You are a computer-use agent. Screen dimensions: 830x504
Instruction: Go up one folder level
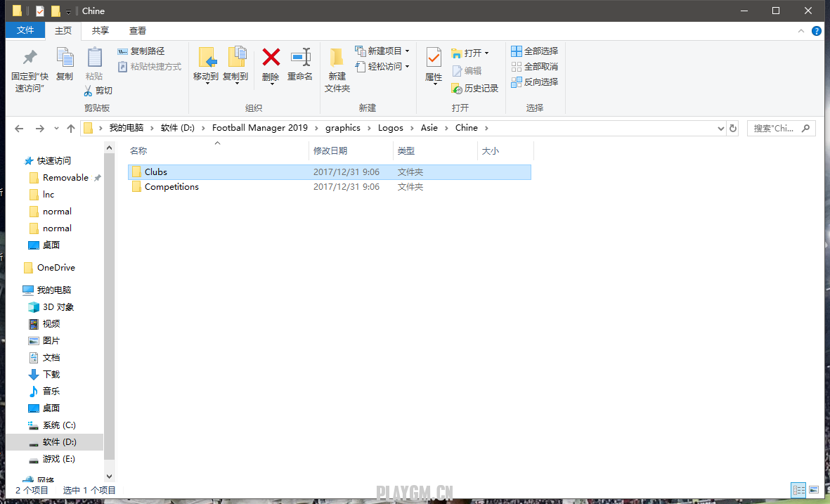(71, 128)
